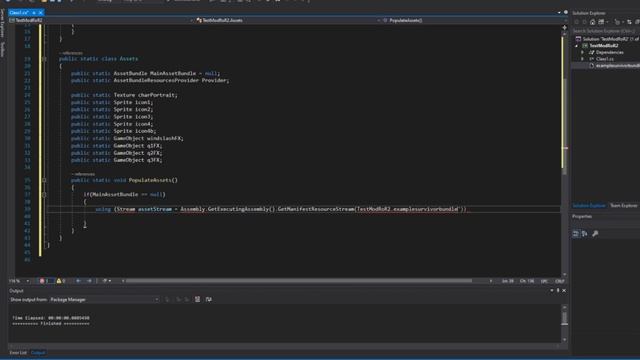Close the Class1.cs editor tab
This screenshot has width=640, height=360.
coord(40,13)
